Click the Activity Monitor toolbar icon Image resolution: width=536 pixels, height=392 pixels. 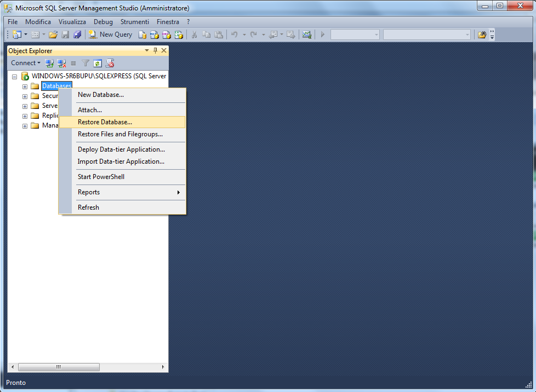tap(306, 34)
